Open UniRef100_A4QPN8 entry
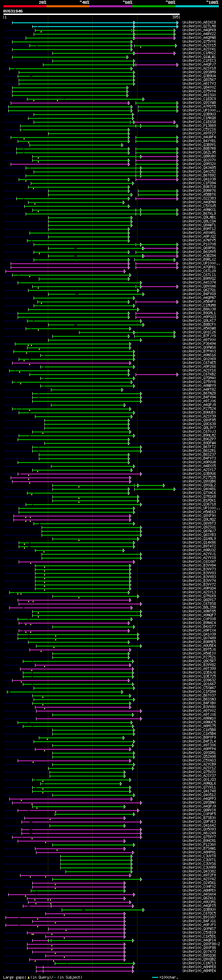 [199, 38]
